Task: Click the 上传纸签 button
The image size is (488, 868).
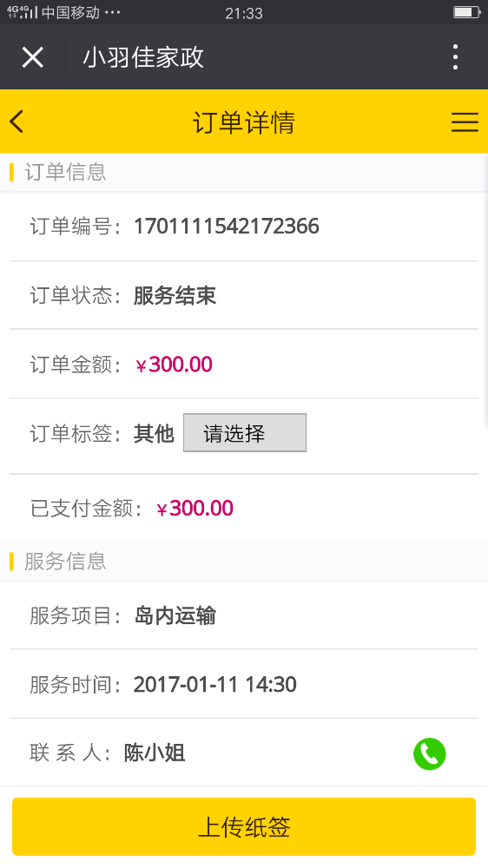Action: click(244, 827)
